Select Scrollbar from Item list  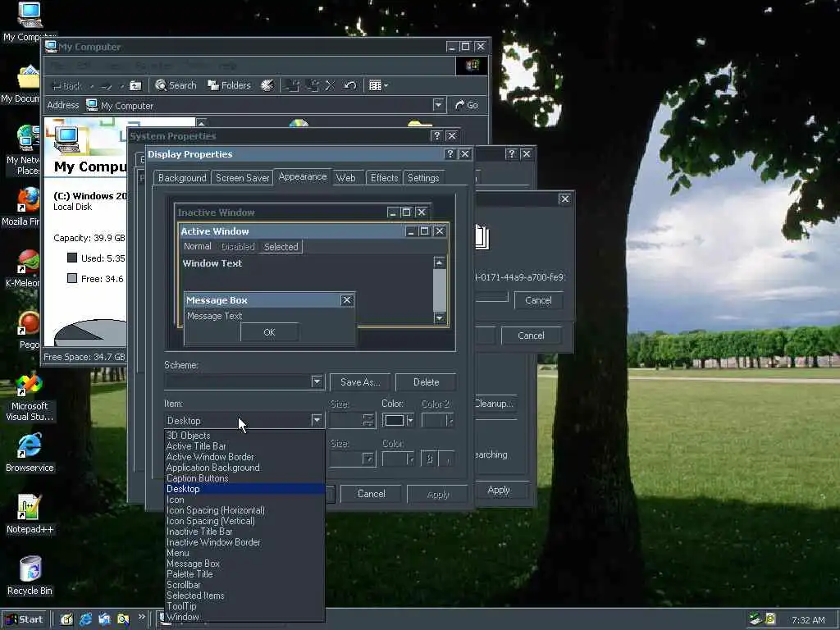pos(244,585)
